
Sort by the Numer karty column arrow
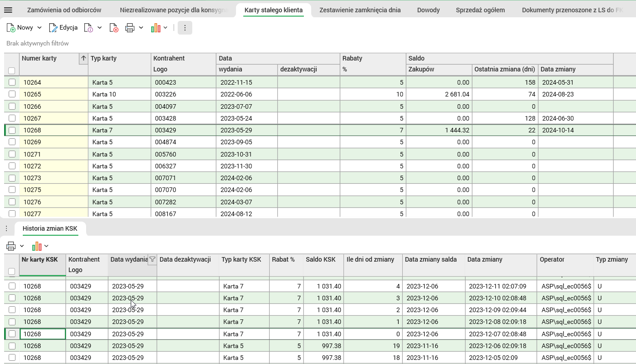pyautogui.click(x=83, y=58)
